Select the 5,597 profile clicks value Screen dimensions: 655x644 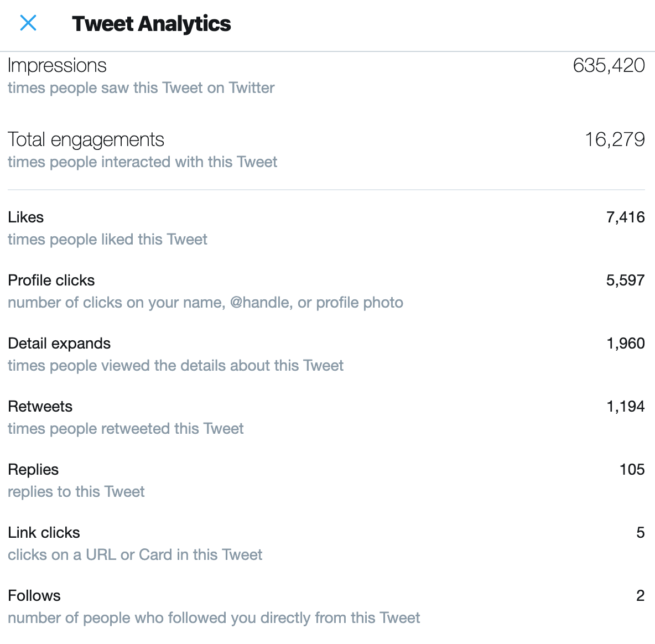coord(625,280)
